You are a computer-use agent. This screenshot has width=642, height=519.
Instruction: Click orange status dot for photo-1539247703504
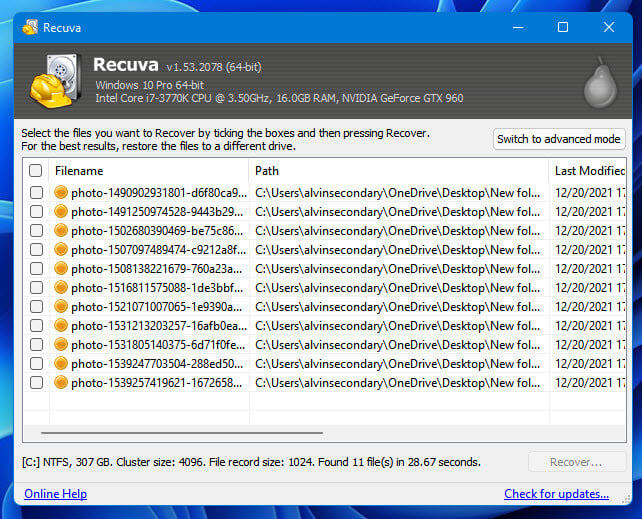click(x=61, y=363)
